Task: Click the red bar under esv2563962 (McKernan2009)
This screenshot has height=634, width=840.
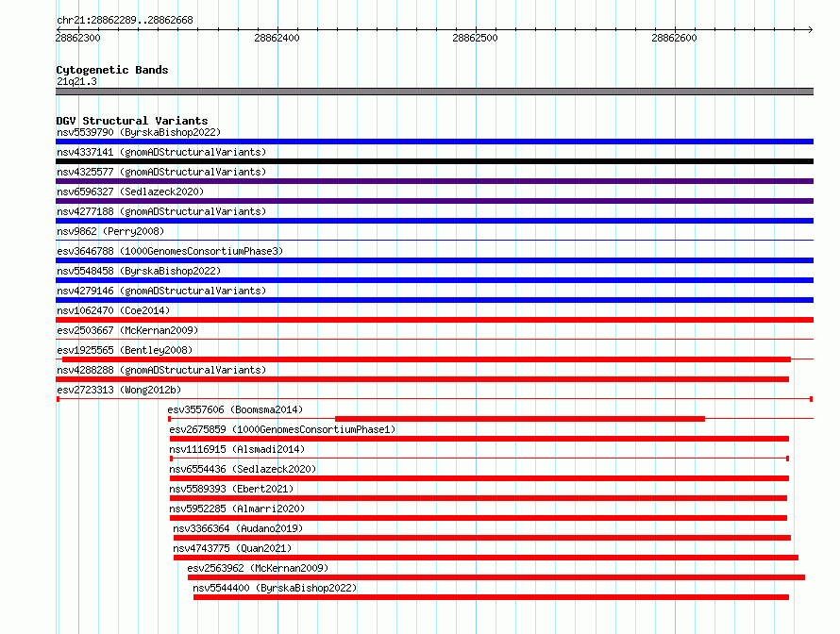Action: [x=496, y=577]
